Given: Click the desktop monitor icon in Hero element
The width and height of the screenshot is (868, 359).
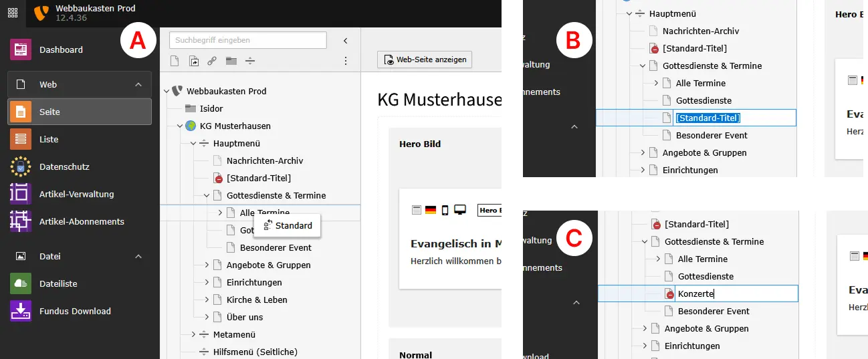Looking at the screenshot, I should (459, 210).
